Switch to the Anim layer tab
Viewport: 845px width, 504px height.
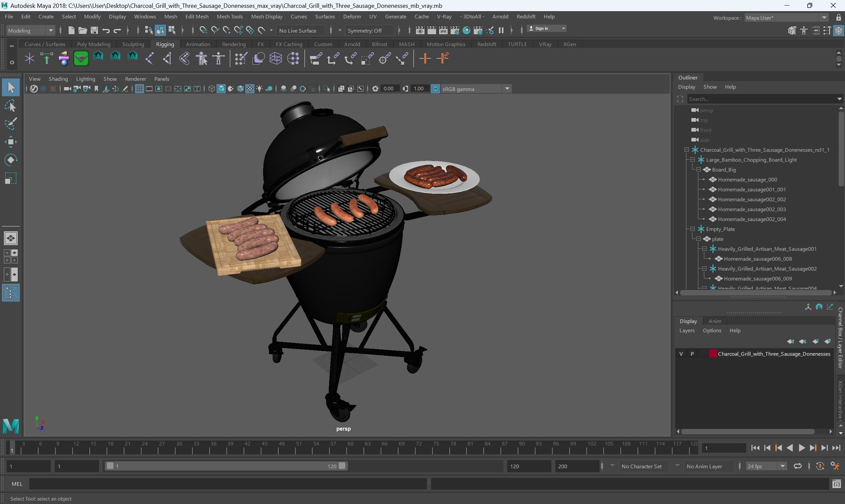[x=715, y=321]
